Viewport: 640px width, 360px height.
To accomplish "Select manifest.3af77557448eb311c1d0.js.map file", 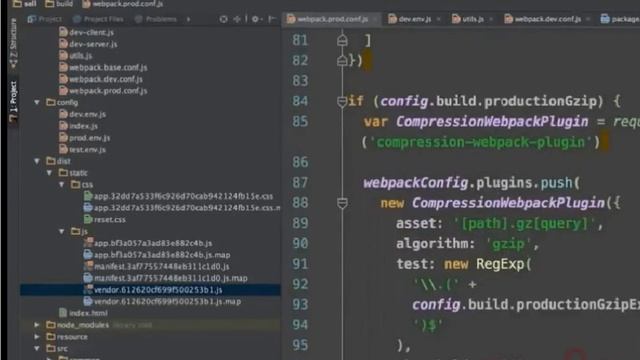I will 171,278.
